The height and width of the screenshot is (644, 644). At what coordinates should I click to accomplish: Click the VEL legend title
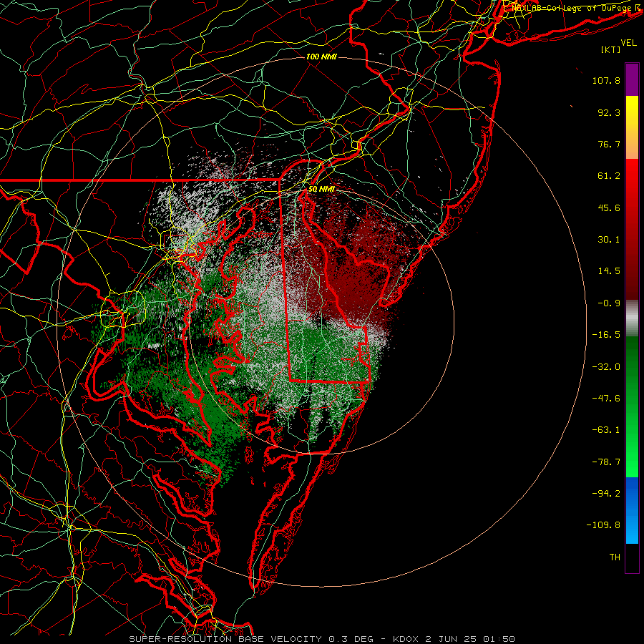click(629, 43)
